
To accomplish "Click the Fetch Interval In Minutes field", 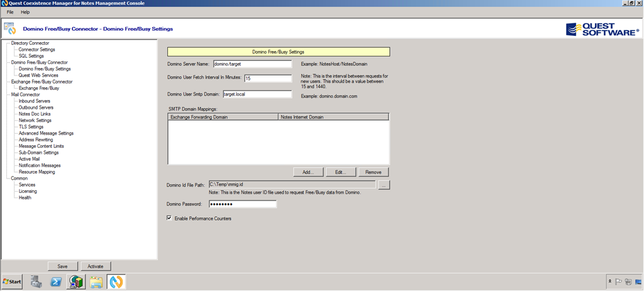I will pyautogui.click(x=268, y=78).
